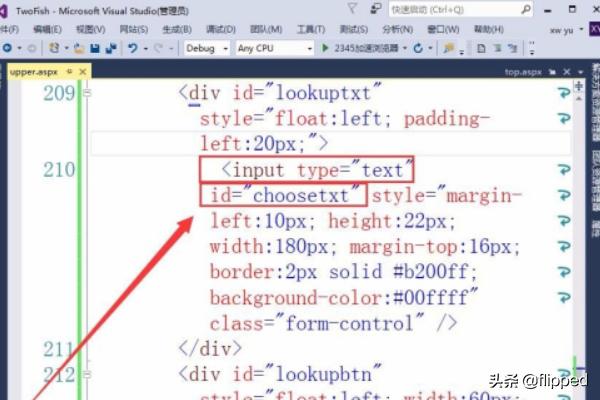600x400 pixels.
Task: Open the undo history dropdown arrow
Action: 145,49
